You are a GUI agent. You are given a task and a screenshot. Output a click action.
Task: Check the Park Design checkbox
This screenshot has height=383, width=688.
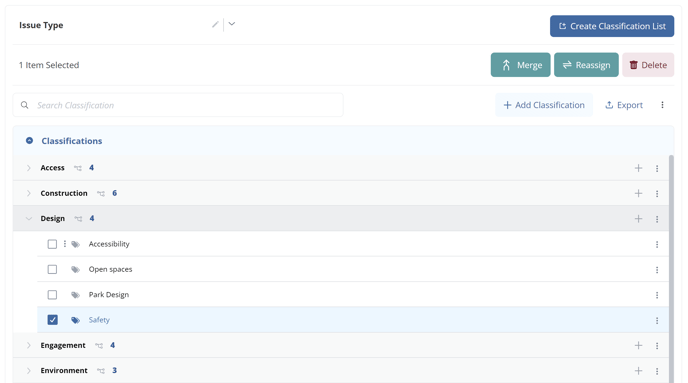click(x=52, y=295)
